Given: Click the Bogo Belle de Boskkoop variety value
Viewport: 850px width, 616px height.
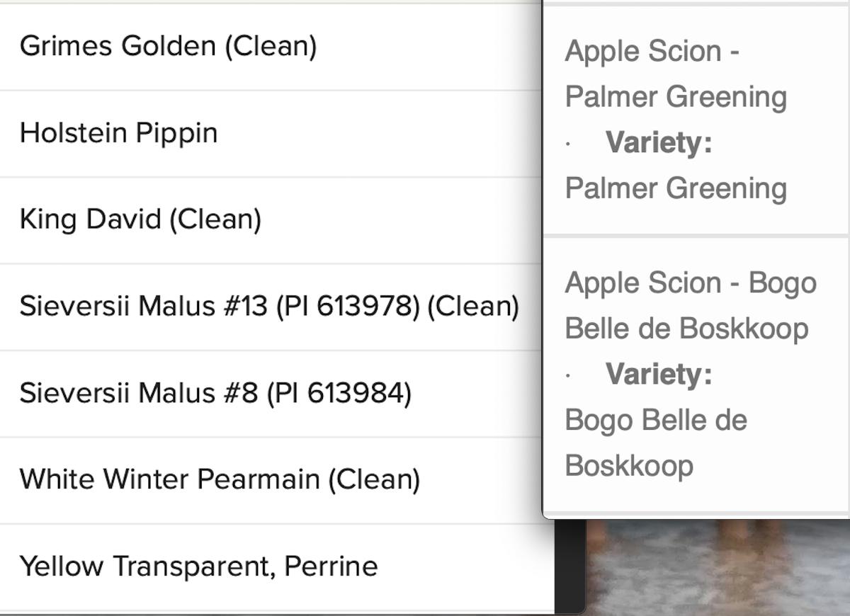Looking at the screenshot, I should [x=657, y=443].
